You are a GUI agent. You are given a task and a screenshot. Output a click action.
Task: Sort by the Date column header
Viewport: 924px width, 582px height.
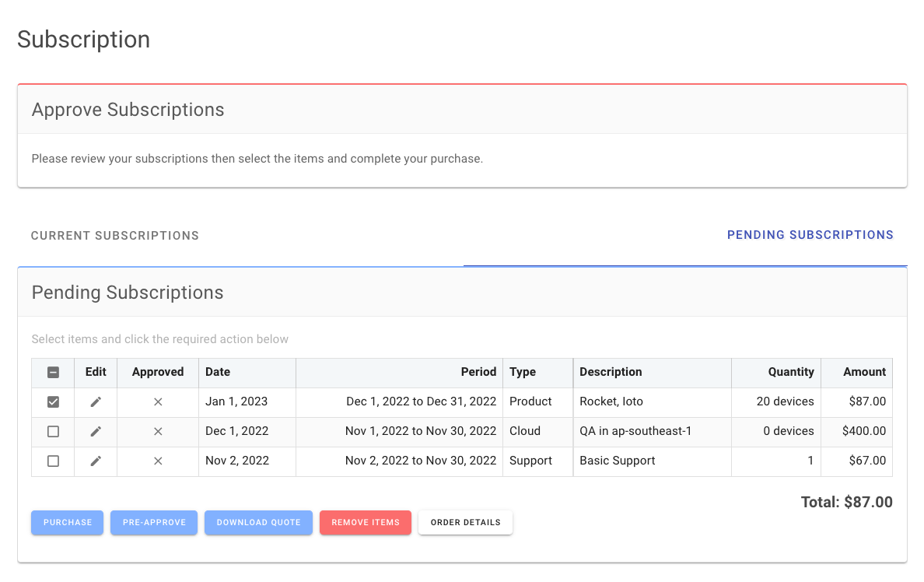point(218,372)
